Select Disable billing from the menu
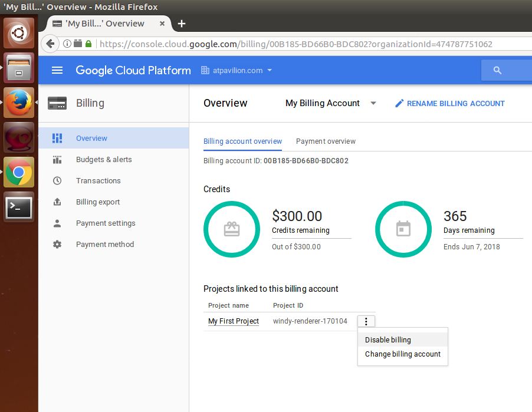 coord(403,340)
